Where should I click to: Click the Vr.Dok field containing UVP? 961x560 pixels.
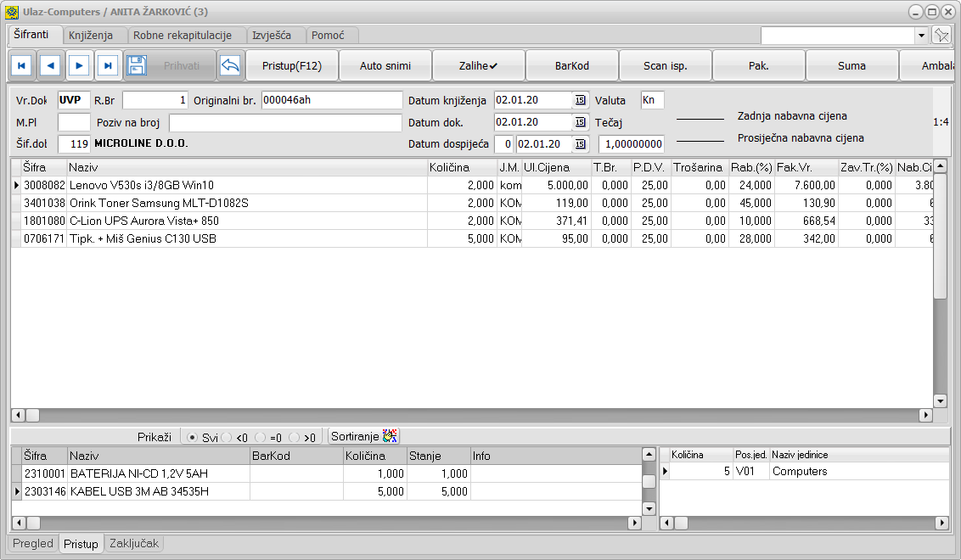click(x=74, y=100)
